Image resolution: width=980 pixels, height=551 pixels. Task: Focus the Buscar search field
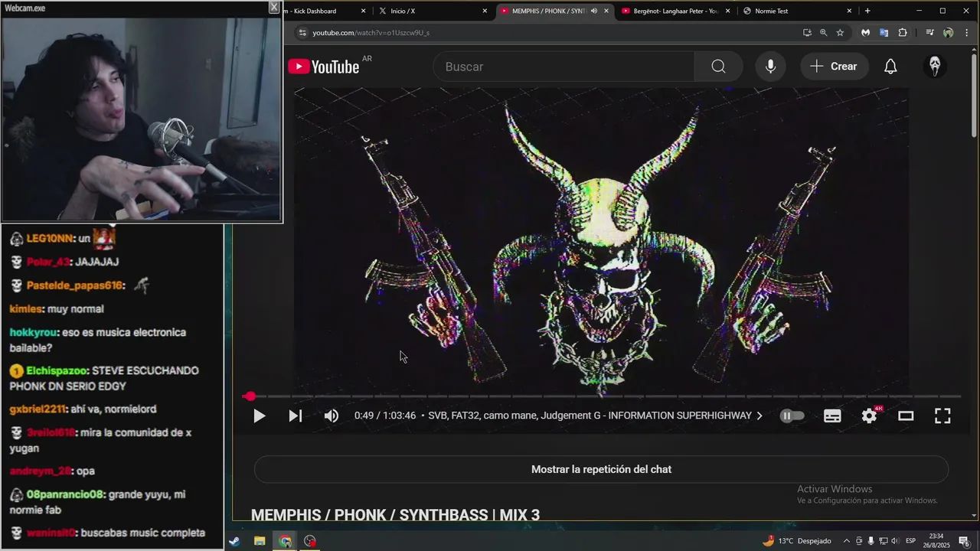(x=563, y=67)
